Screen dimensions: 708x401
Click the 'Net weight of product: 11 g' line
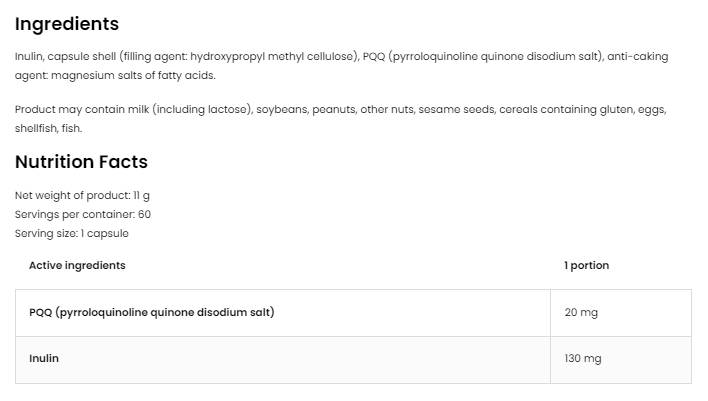(82, 196)
